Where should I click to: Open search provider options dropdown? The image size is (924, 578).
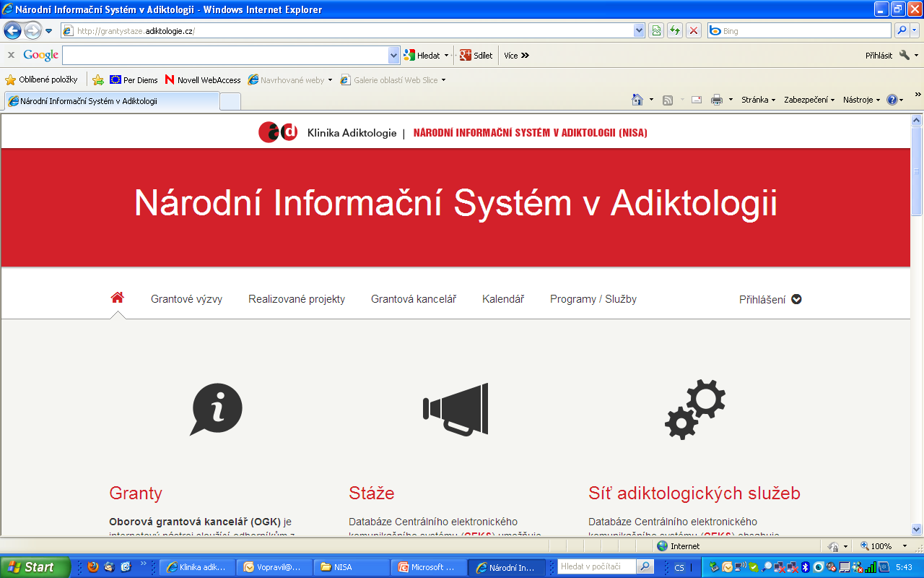pos(915,30)
